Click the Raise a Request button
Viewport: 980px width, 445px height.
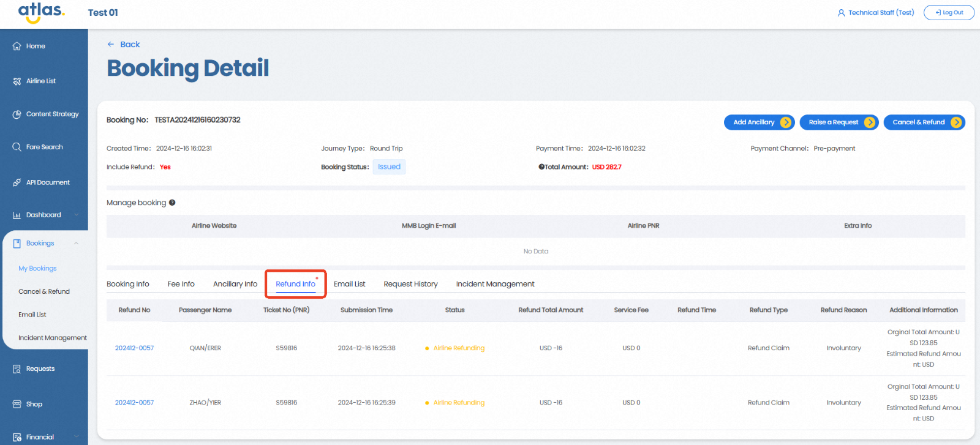pos(839,122)
